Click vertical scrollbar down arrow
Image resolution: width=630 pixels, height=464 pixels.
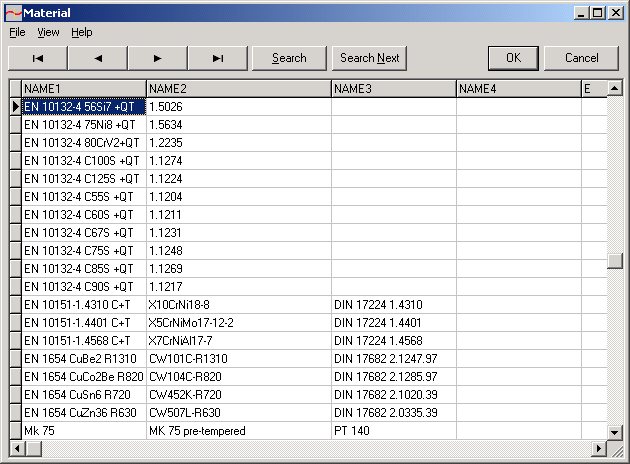pos(615,431)
